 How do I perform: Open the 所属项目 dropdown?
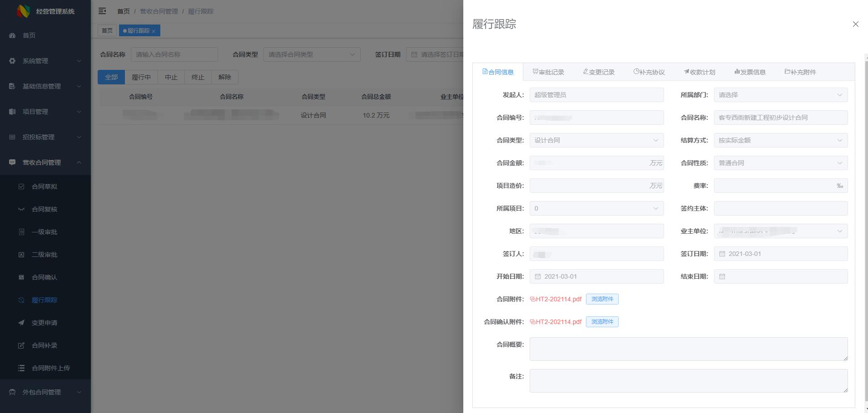pyautogui.click(x=596, y=208)
